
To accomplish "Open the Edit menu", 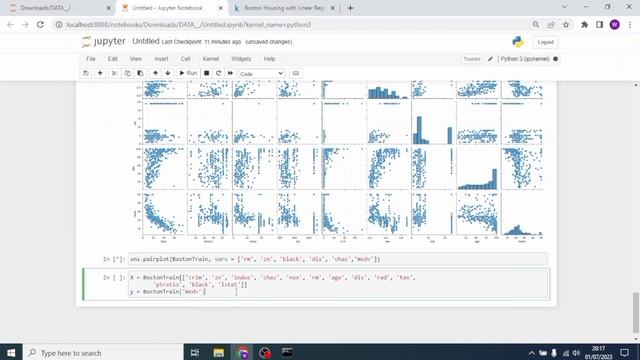I will (113, 59).
